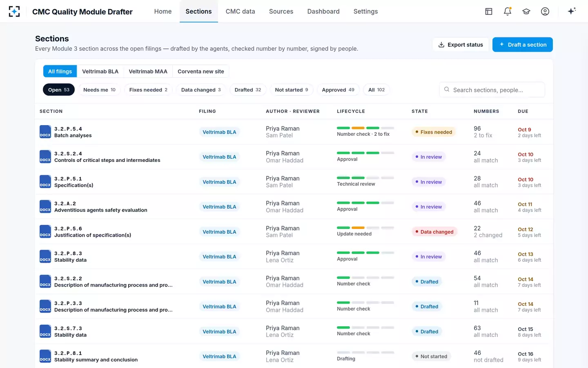
Task: Open the Adventitious agents safety evaluation section
Action: tap(100, 210)
